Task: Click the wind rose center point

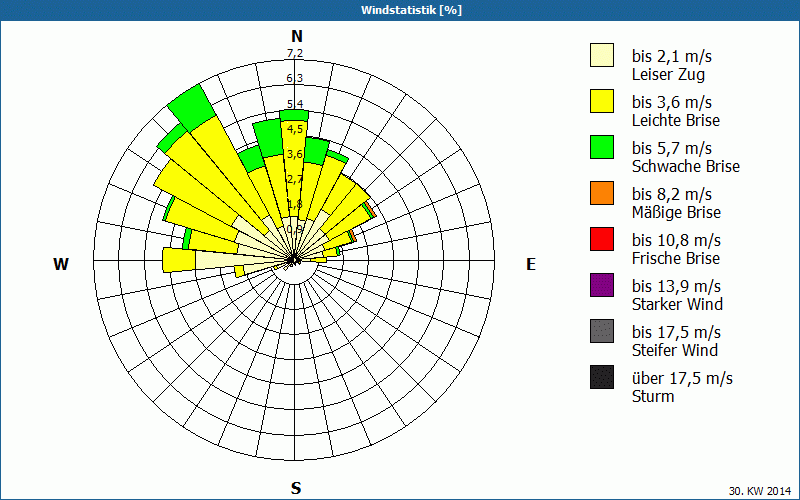Action: [x=294, y=260]
